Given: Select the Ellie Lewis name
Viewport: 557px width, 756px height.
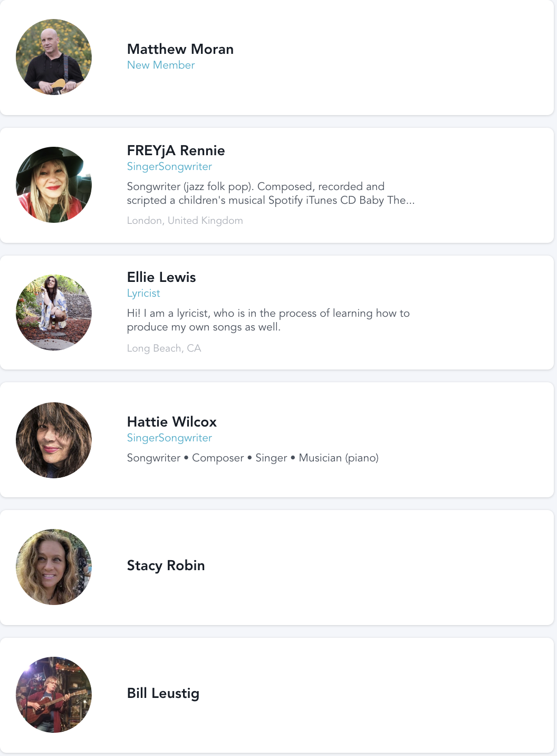Looking at the screenshot, I should 161,277.
